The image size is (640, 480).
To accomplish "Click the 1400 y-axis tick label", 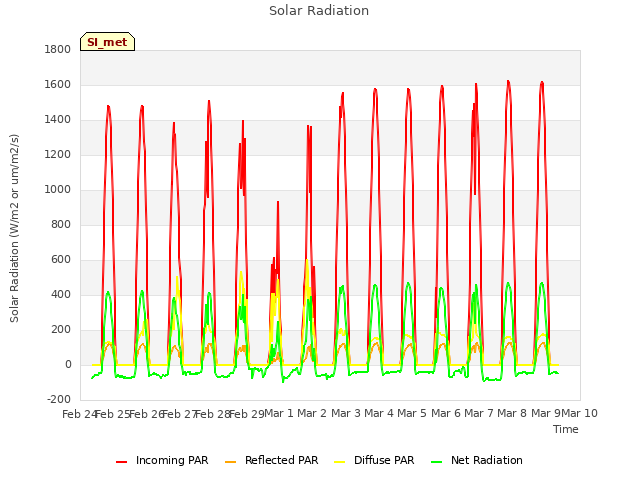I will click(x=58, y=120).
